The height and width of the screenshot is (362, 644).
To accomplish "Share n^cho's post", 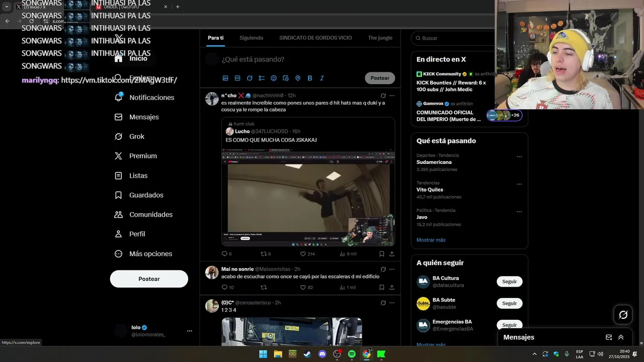I will [392, 254].
